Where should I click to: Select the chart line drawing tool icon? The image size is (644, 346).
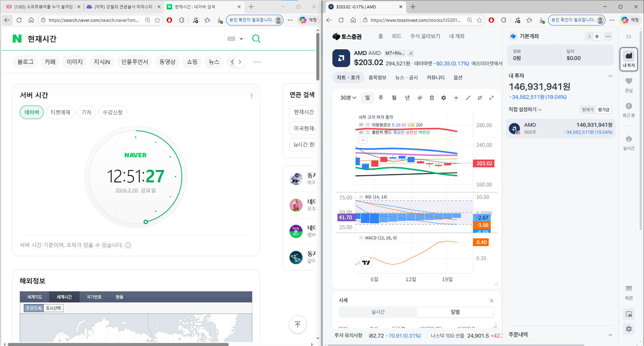pos(468,98)
